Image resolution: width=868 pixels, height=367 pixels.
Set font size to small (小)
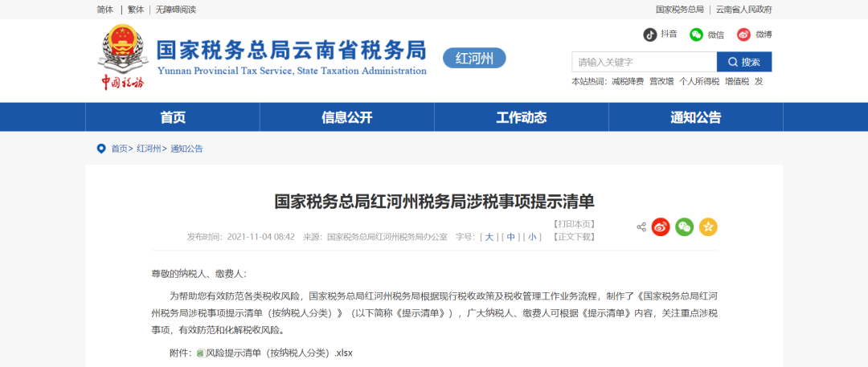532,237
